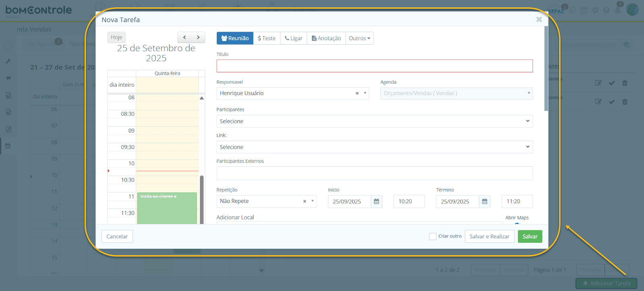Mark first background task row as done

click(612, 83)
